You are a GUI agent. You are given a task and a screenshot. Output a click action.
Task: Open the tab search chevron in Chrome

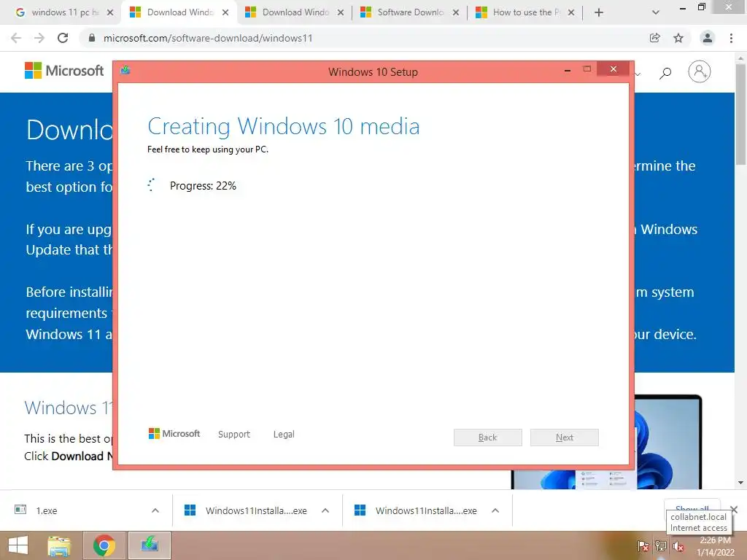656,12
